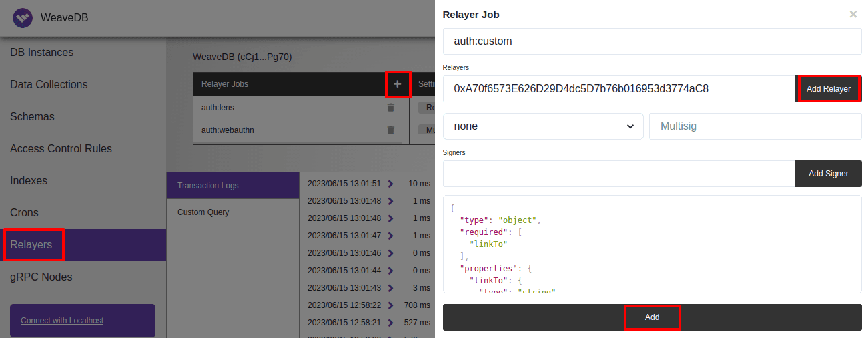
Task: Delete the auth:lens relayer job
Action: [391, 107]
